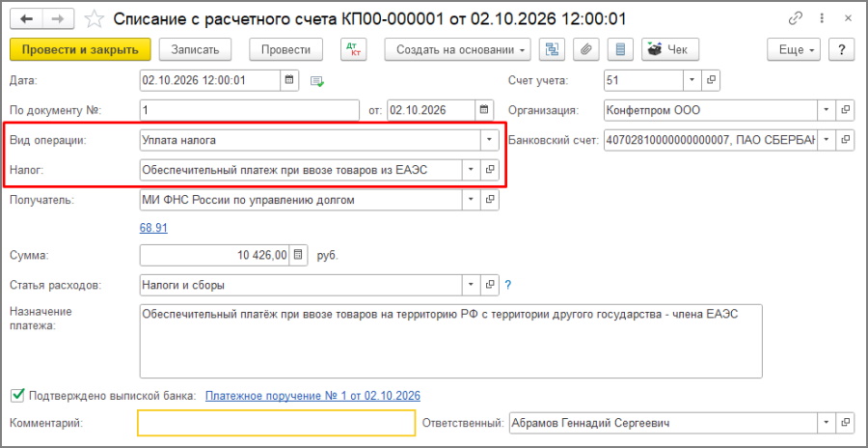Screen dimensions: 868x448
Task: Click the back arrow navigation button
Action: pos(27,19)
